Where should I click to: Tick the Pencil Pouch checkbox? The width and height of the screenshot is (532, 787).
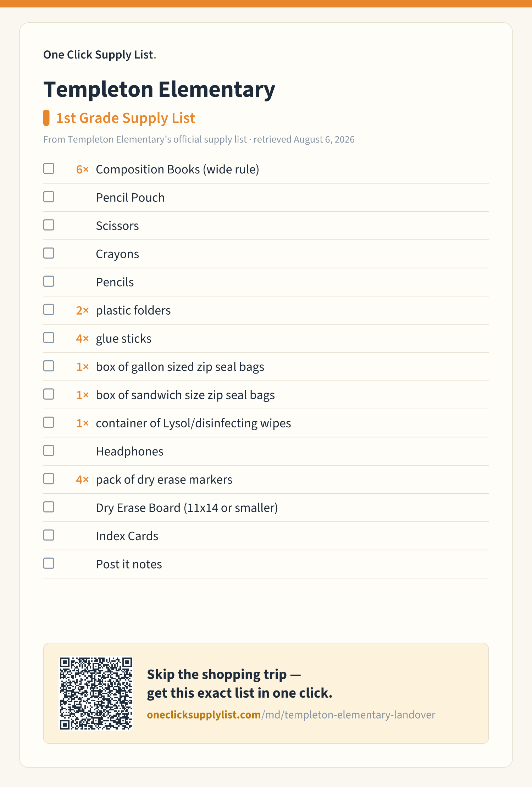click(49, 197)
